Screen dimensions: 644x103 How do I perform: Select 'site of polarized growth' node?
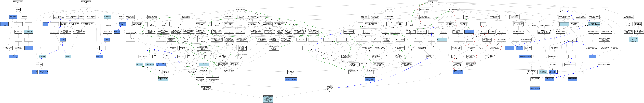click(x=91, y=17)
